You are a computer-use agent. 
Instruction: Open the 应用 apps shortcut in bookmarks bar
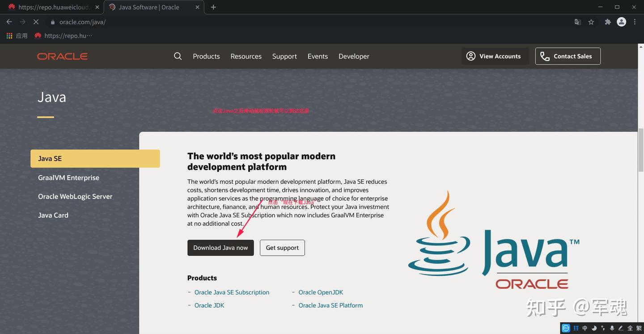17,36
